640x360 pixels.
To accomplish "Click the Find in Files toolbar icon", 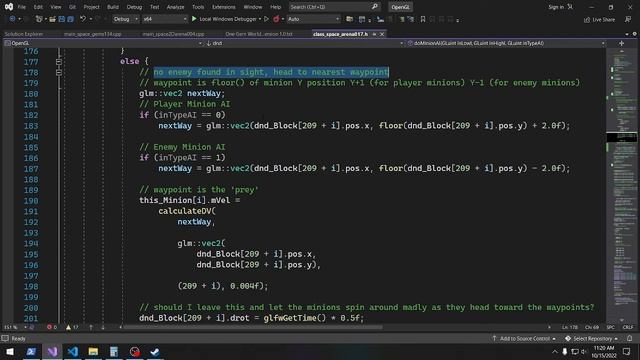I will click(x=349, y=19).
